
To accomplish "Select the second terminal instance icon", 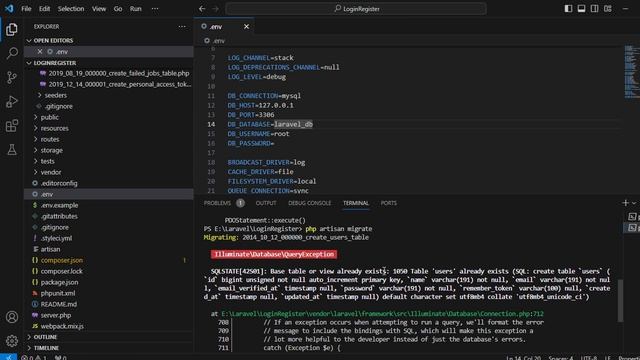I will point(632,227).
